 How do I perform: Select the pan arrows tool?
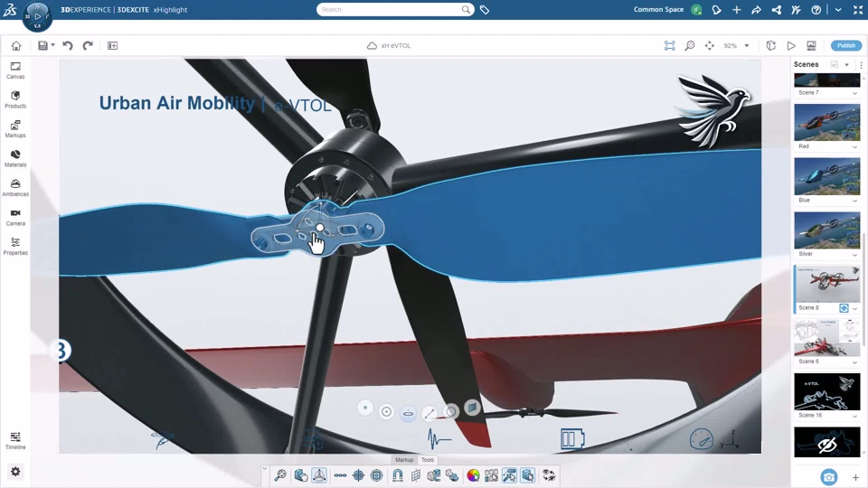pyautogui.click(x=710, y=45)
